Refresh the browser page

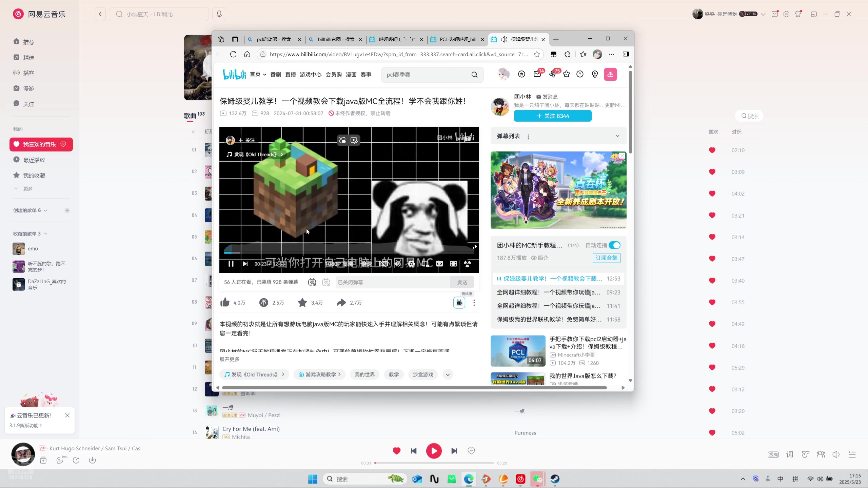(x=233, y=54)
